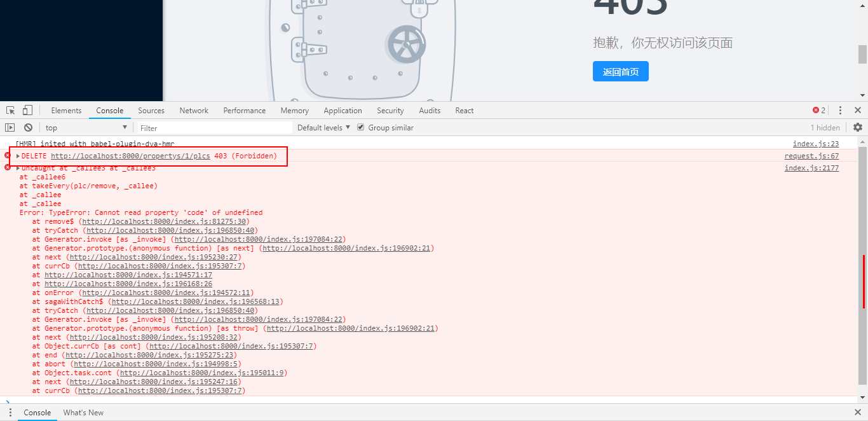
Task: Open the DevTools three-dot customize menu
Action: click(840, 110)
